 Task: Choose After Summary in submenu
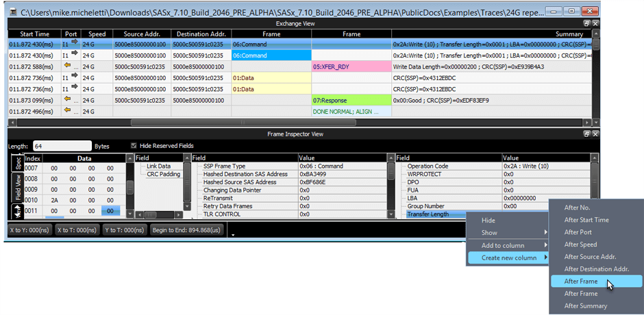pyautogui.click(x=585, y=306)
